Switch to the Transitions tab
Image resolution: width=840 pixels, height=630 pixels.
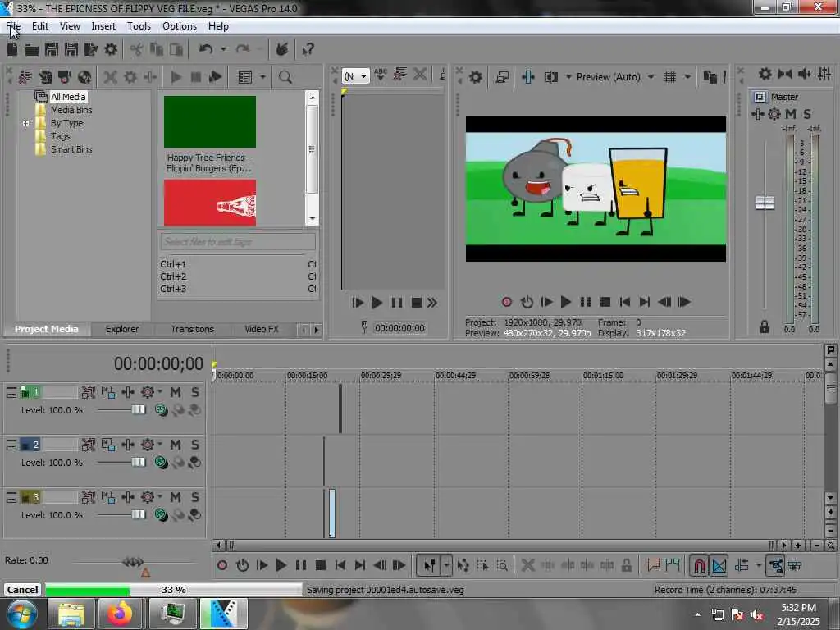coord(192,329)
